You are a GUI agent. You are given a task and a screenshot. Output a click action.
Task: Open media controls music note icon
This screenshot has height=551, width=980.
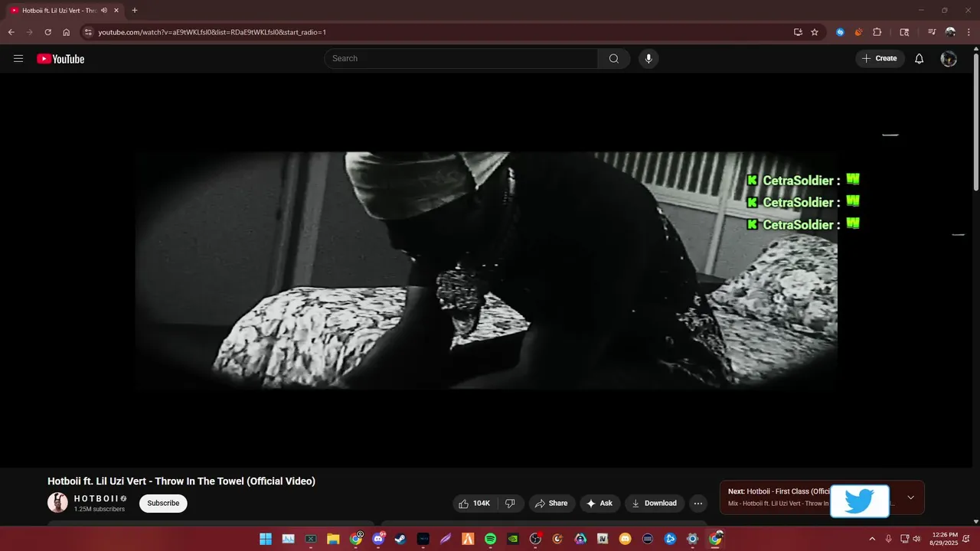pos(932,32)
